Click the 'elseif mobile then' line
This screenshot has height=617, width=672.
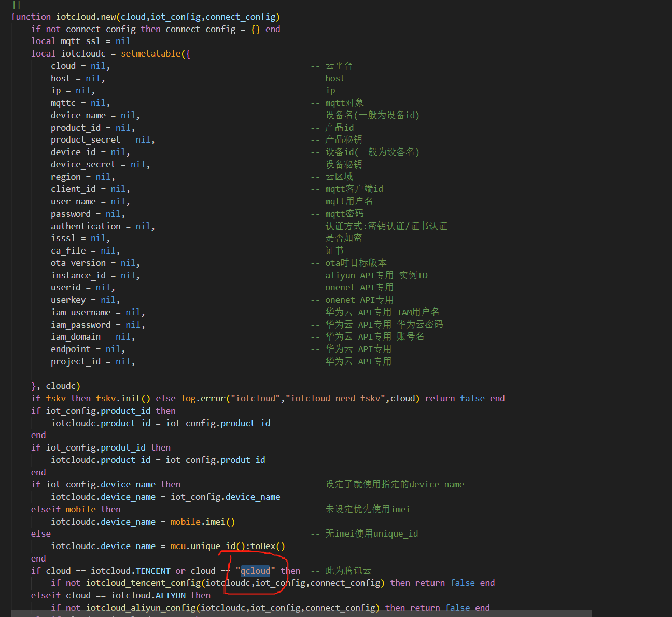[76, 509]
